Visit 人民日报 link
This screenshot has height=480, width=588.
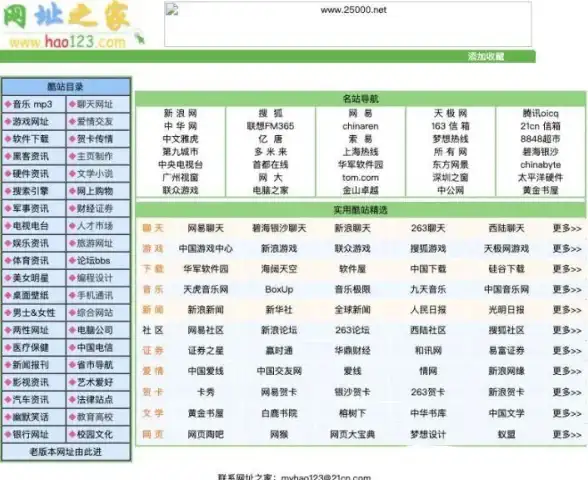pyautogui.click(x=428, y=310)
